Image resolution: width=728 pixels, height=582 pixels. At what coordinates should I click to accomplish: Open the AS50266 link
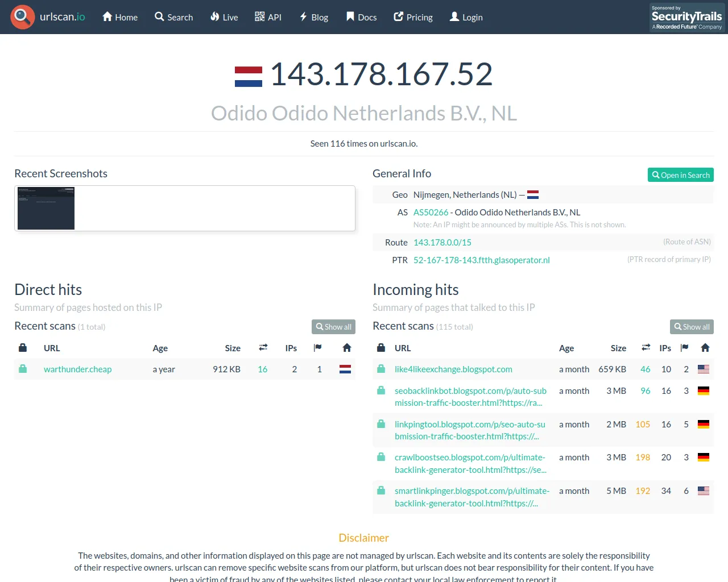(x=431, y=212)
